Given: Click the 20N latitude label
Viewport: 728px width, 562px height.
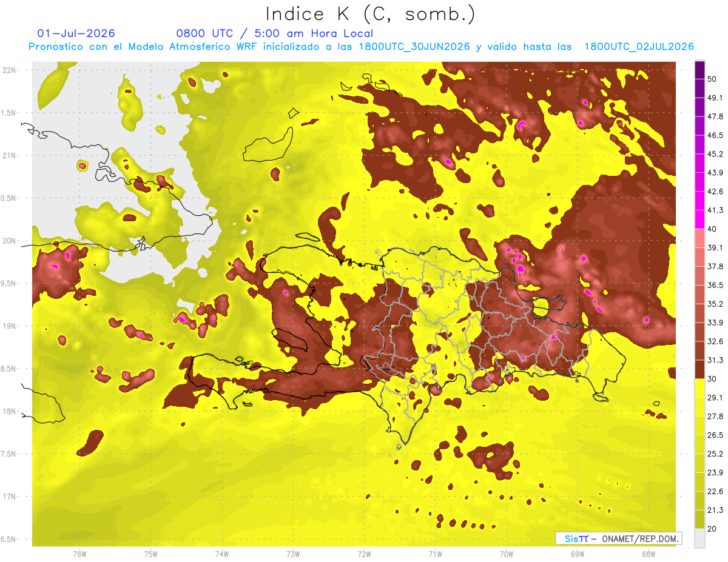Looking at the screenshot, I should tap(9, 241).
